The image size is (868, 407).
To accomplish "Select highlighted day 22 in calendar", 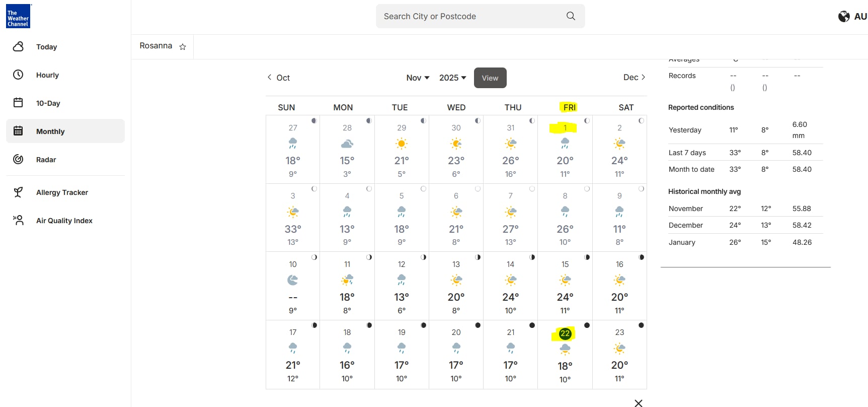I will pos(565,333).
